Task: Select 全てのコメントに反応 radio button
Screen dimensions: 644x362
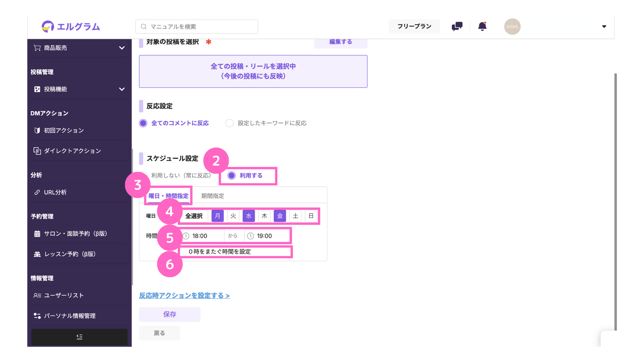Action: tap(143, 123)
